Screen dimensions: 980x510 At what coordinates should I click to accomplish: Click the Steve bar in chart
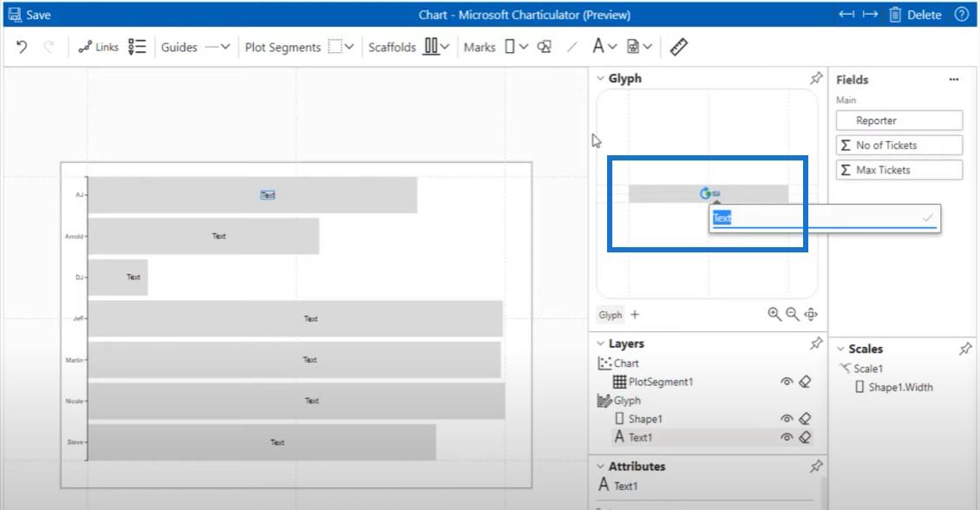click(262, 442)
